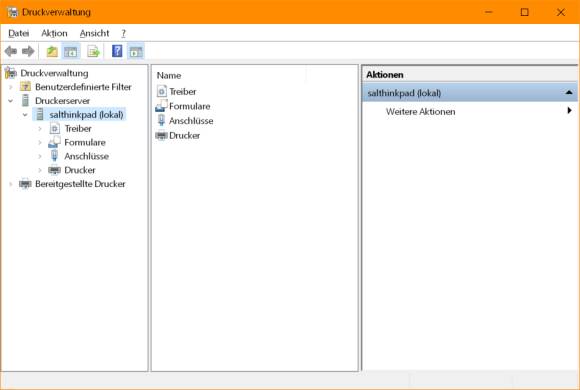580x390 pixels.
Task: Click the Back arrow toolbar icon
Action: pos(11,51)
